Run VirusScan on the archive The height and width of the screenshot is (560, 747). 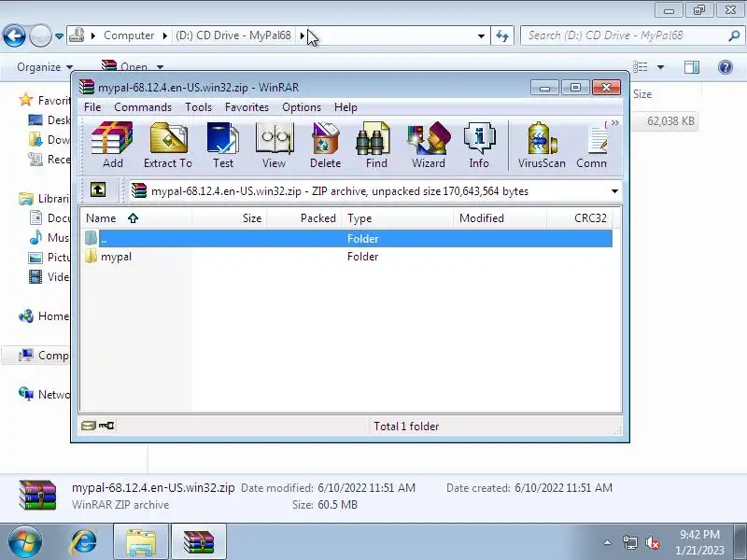(542, 146)
